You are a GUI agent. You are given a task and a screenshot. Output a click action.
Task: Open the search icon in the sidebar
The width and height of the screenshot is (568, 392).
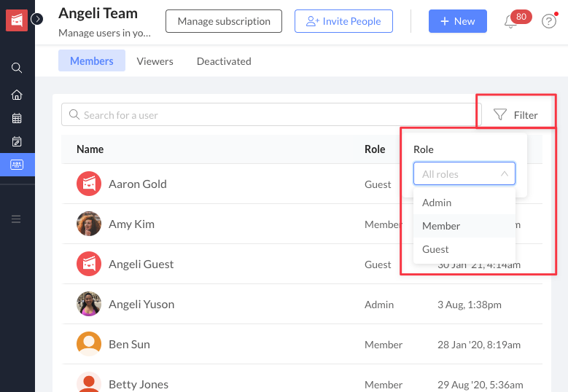pyautogui.click(x=17, y=68)
